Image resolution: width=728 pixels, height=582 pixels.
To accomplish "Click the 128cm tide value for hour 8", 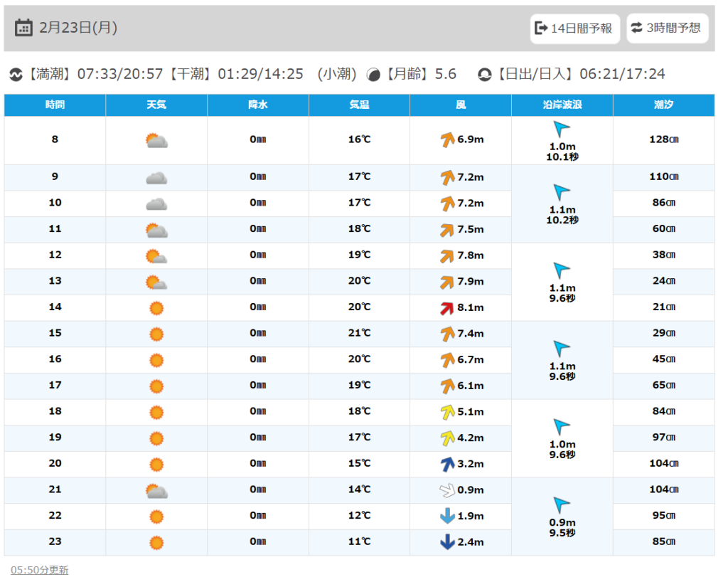I will pos(663,139).
